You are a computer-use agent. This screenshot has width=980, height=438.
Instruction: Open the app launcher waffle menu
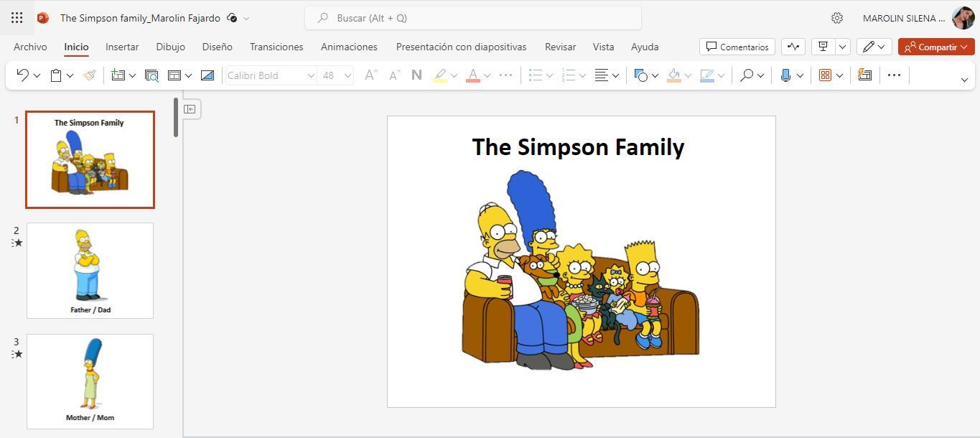click(17, 18)
